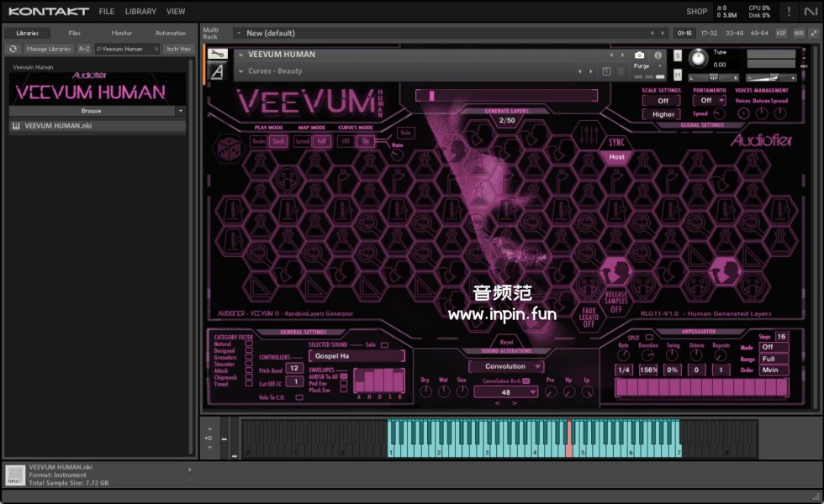
Task: Open the FILE menu
Action: tap(107, 11)
